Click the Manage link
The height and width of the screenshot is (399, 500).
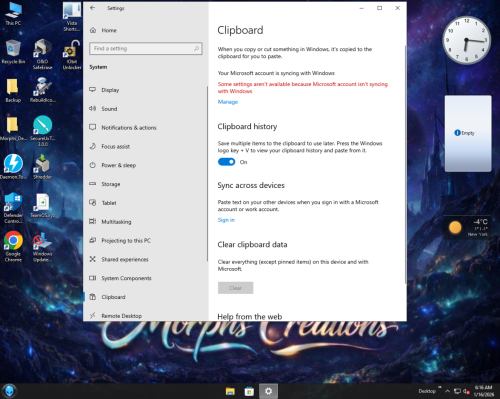point(228,102)
